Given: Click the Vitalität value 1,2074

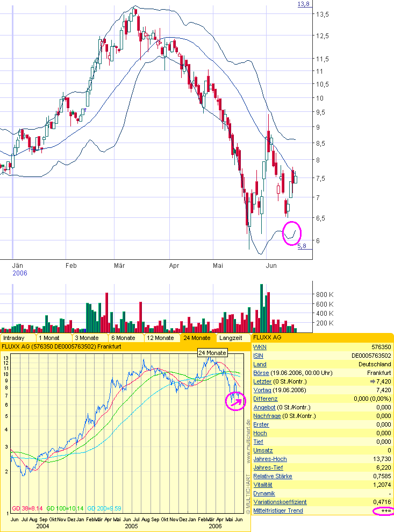Looking at the screenshot, I should [382, 485].
